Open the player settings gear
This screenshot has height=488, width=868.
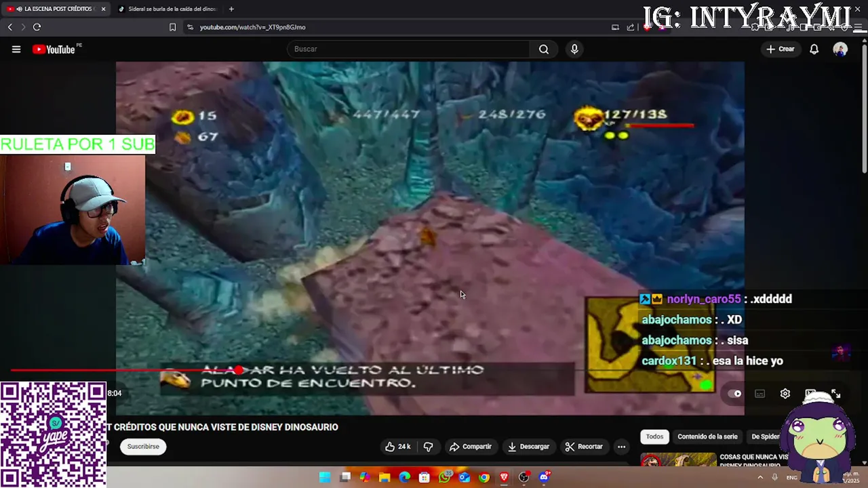(785, 393)
